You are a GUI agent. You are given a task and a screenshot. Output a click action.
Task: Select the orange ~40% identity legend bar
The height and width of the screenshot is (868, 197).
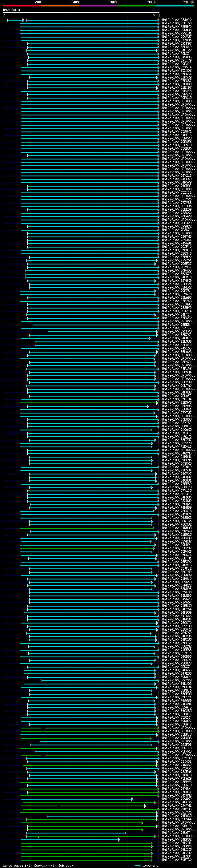pyautogui.click(x=60, y=6)
